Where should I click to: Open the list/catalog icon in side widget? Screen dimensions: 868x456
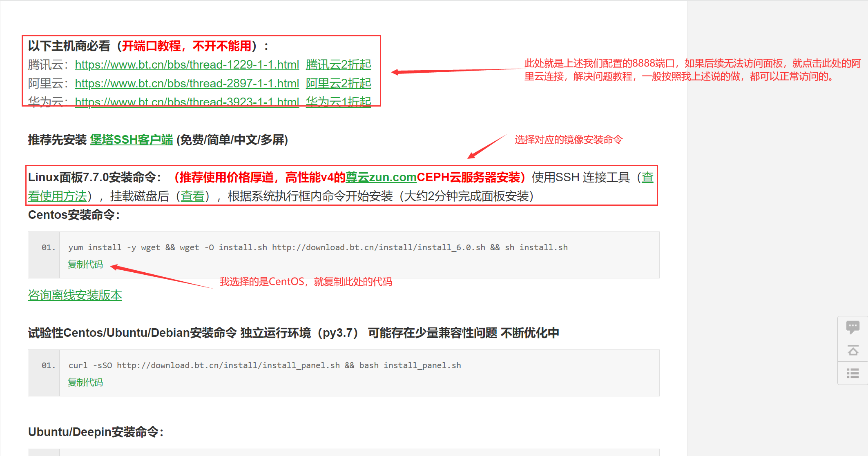click(852, 374)
